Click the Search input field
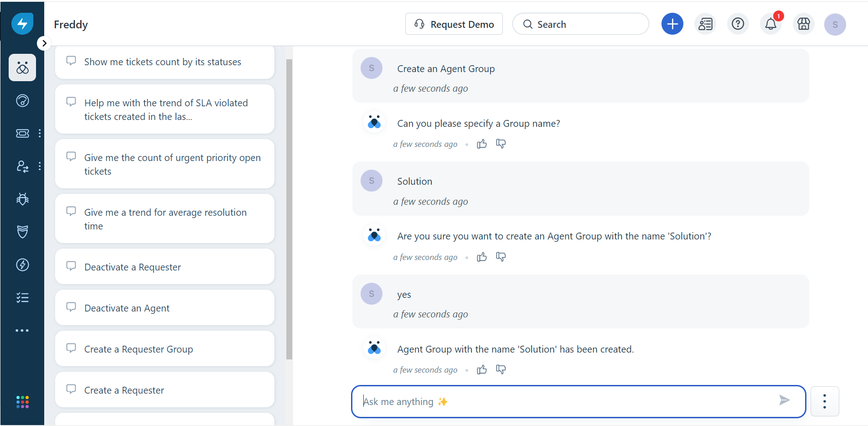The image size is (868, 426). (581, 24)
